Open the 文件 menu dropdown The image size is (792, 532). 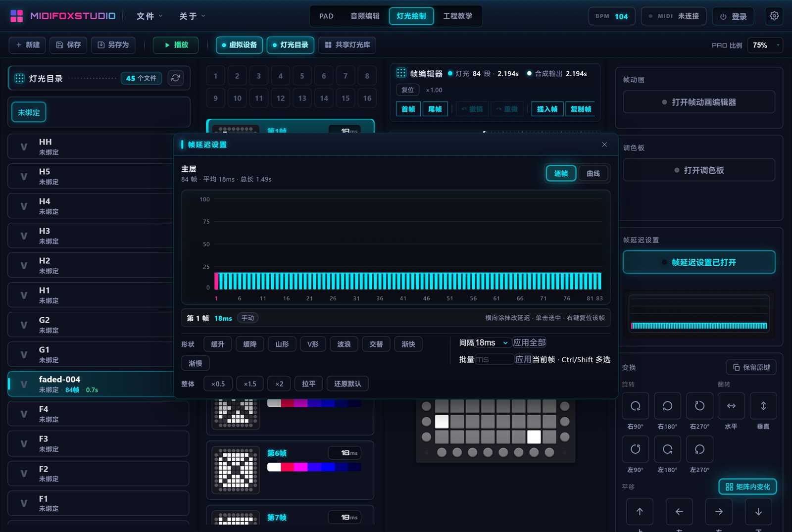(149, 16)
